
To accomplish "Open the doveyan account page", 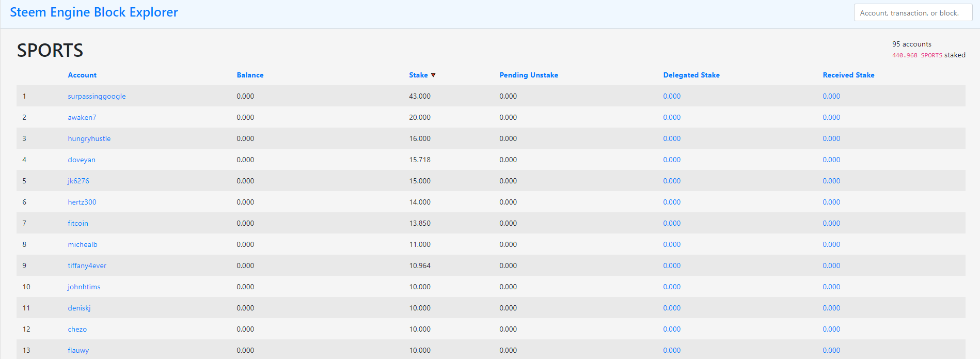I will point(82,160).
